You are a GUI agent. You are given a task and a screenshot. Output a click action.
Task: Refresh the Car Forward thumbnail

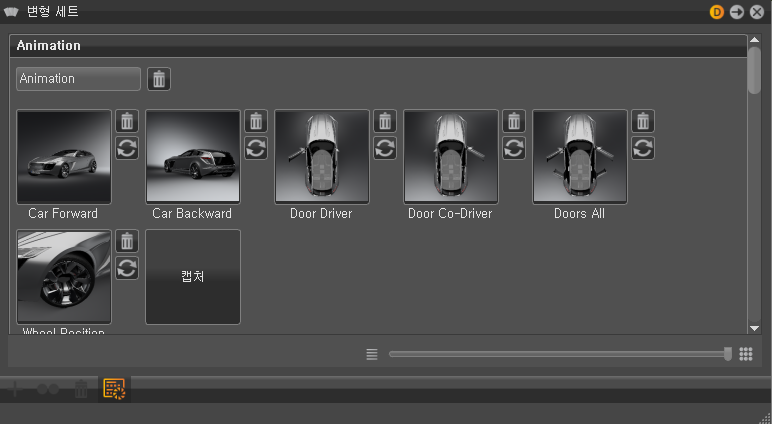[x=127, y=148]
